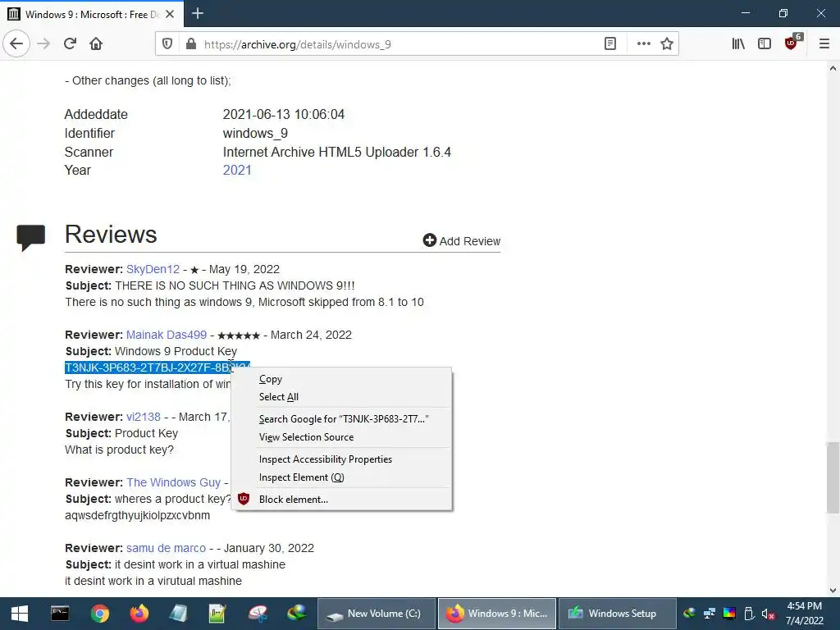
Task: Click the scrollbar up arrow
Action: point(833,68)
